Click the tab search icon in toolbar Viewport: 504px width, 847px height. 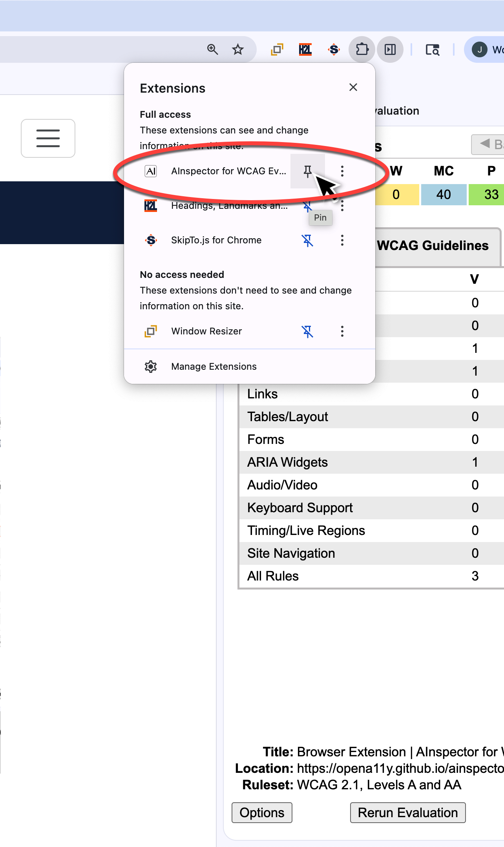[x=432, y=50]
